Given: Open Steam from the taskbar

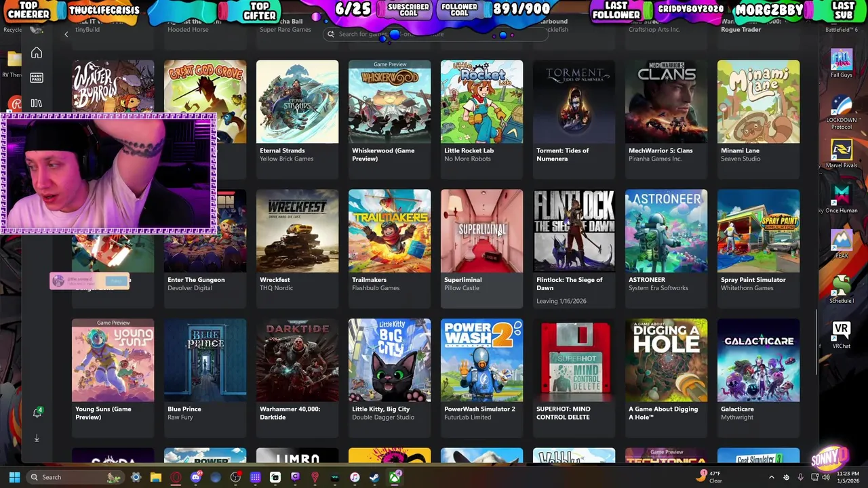Looking at the screenshot, I should pyautogui.click(x=374, y=477).
